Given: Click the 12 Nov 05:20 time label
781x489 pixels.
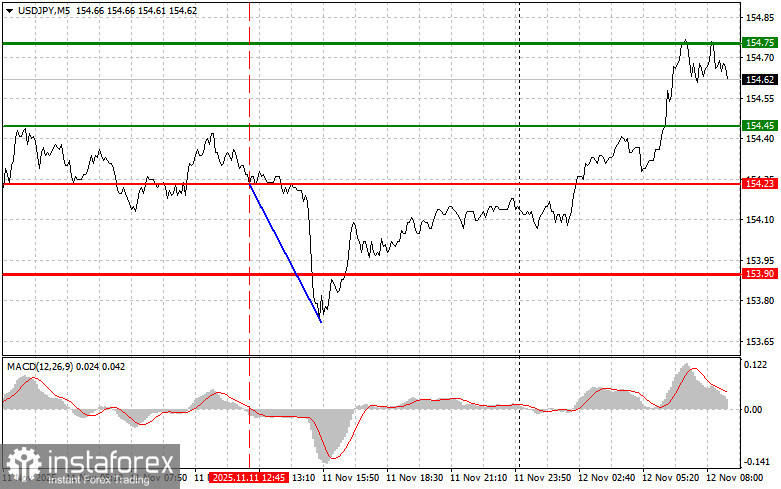Looking at the screenshot, I should tap(670, 478).
